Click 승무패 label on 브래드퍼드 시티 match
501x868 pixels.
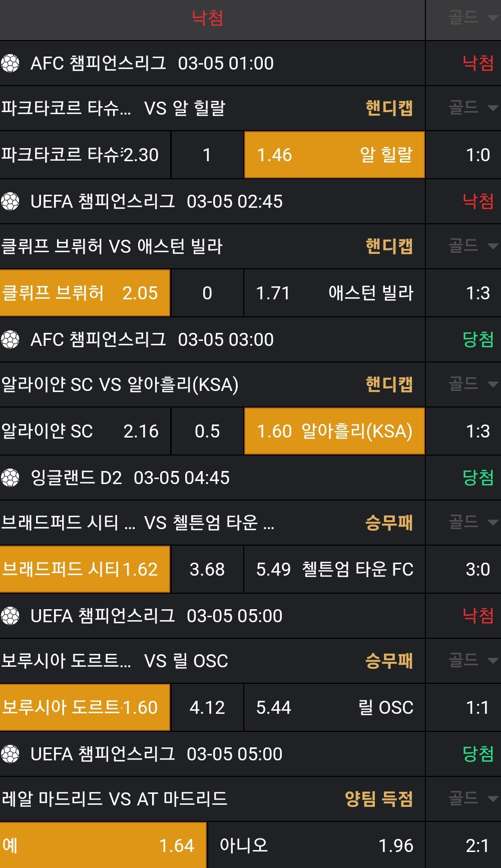point(389,523)
